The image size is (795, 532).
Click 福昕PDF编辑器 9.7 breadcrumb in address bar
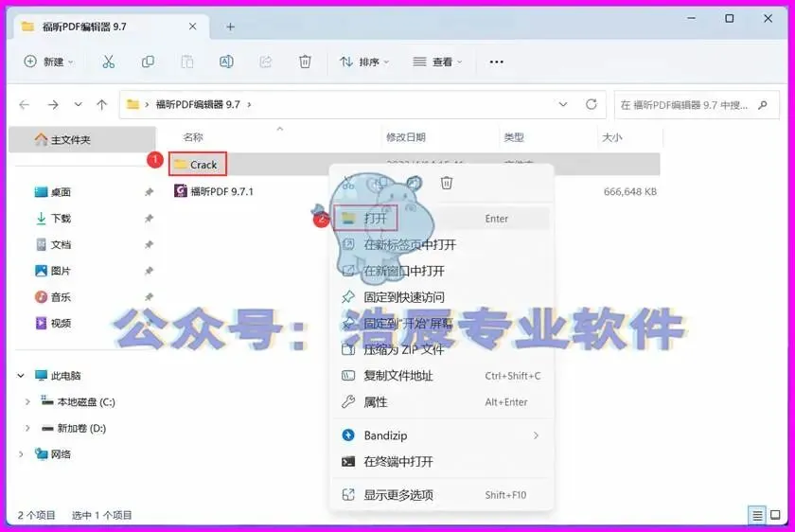click(198, 104)
